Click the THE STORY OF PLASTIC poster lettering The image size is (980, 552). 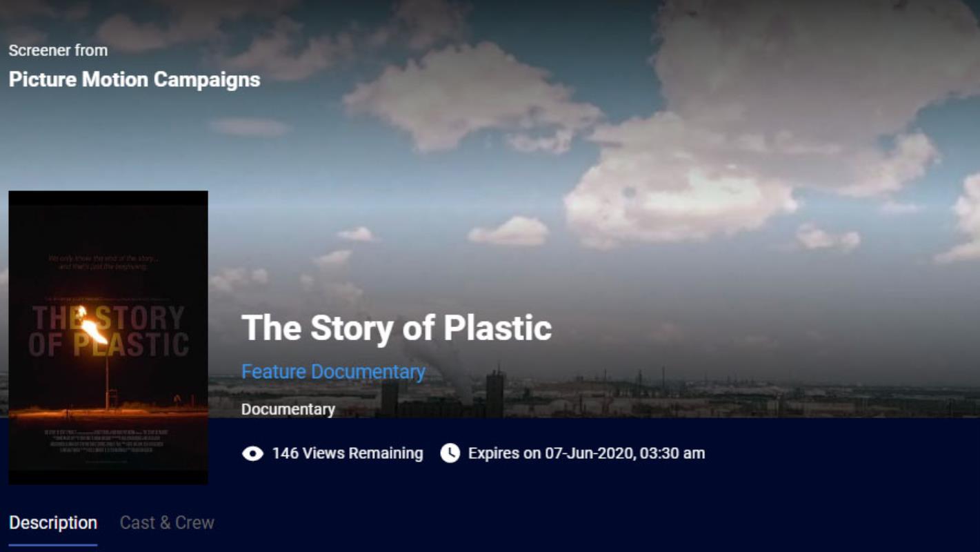[x=109, y=331]
